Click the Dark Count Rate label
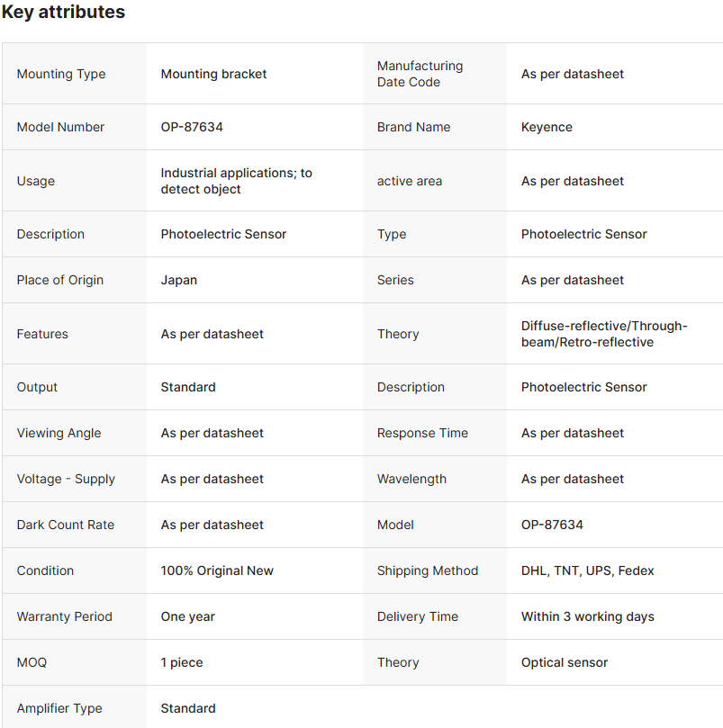 coord(65,525)
